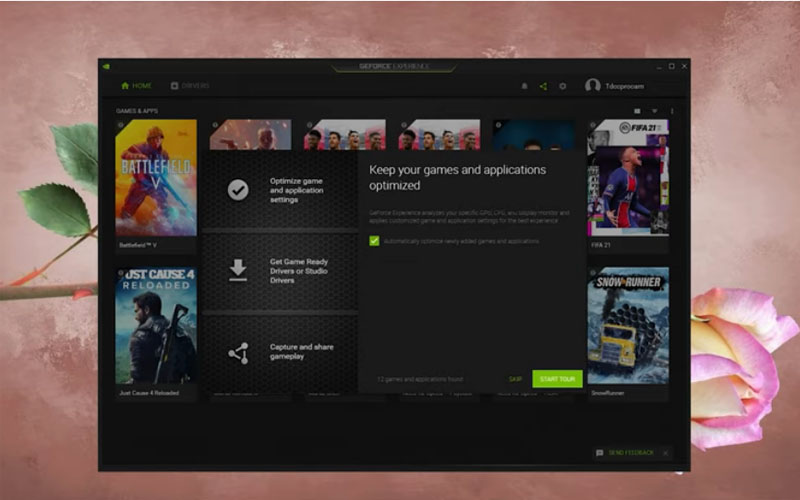Viewport: 800px width, 500px height.
Task: Click the green share icon in header
Action: (x=543, y=86)
